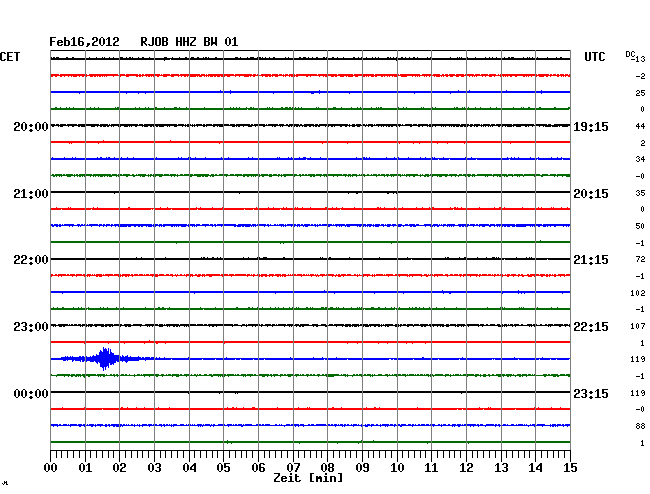Click minute axis label 03
Viewport: 650px width, 494px height.
click(154, 467)
